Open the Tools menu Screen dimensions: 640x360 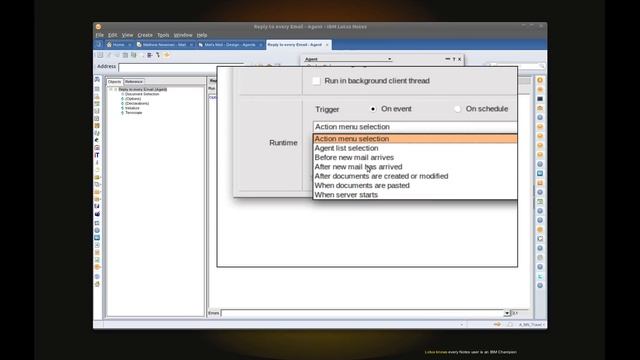click(163, 35)
